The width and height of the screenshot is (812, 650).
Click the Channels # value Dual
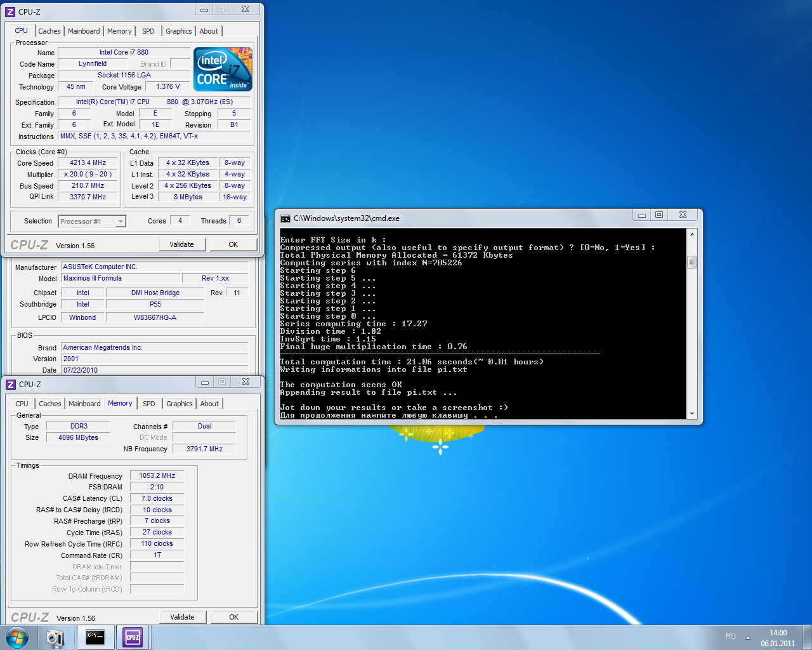[204, 426]
